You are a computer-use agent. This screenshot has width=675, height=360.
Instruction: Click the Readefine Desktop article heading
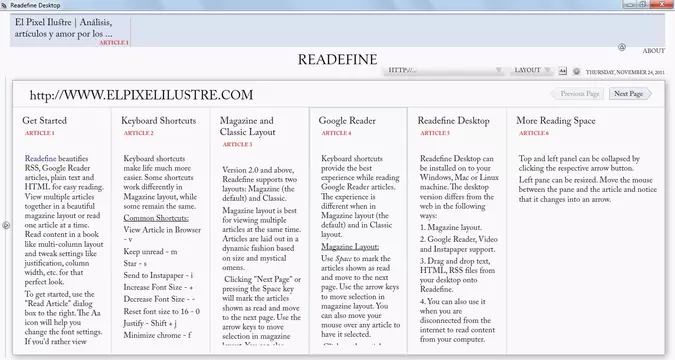pos(453,121)
